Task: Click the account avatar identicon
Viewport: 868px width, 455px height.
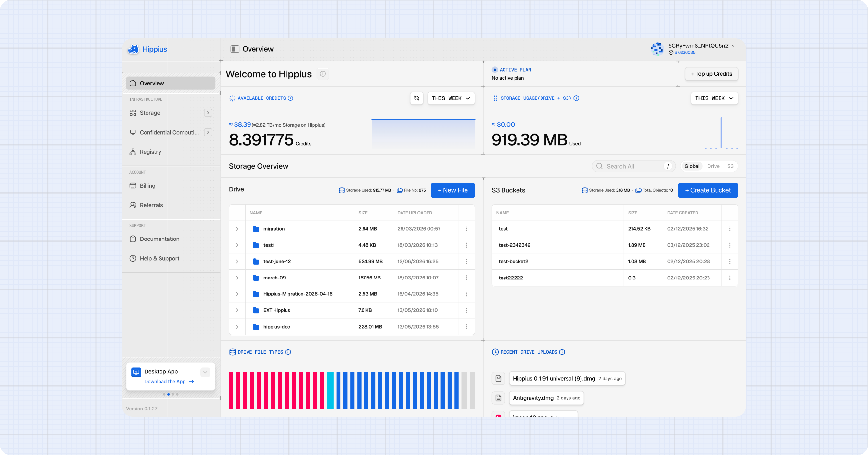Action: [657, 49]
